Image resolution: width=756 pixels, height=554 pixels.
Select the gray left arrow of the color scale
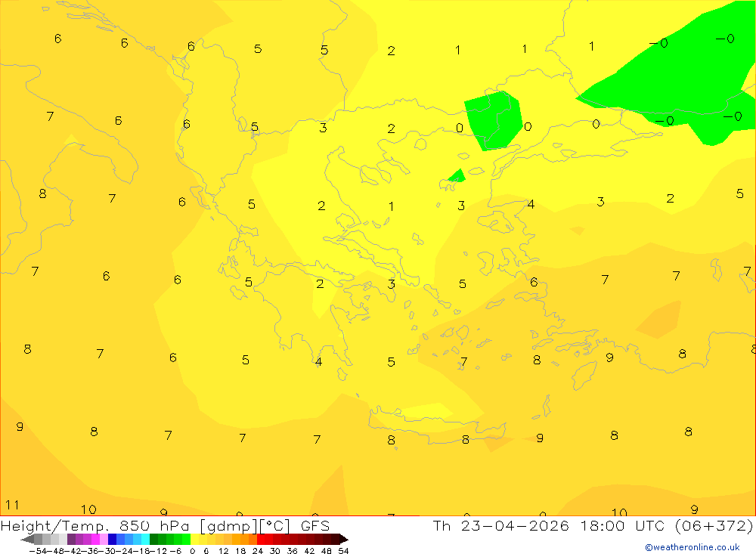tap(27, 540)
